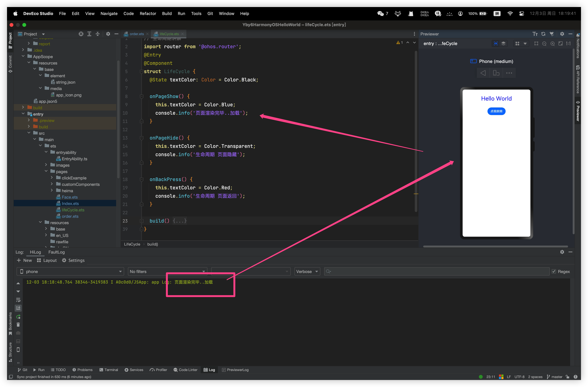Toggle scroll to end in log

coord(18,308)
